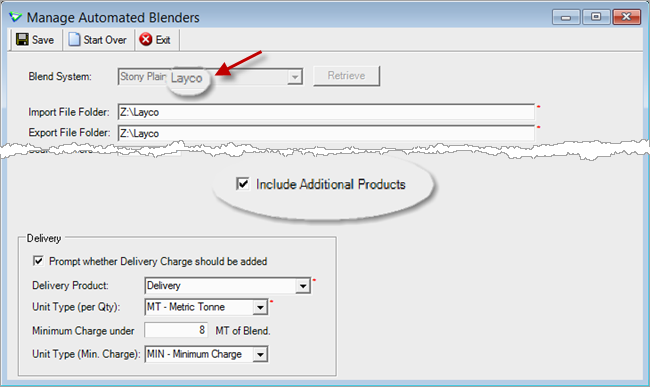Maximize the Manage Automated Blenders window
Viewport: 650px width, 387px height.
tap(596, 17)
